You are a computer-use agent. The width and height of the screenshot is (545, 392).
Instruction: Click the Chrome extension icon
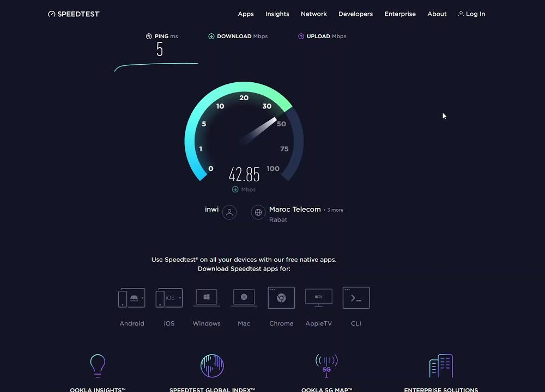[281, 298]
